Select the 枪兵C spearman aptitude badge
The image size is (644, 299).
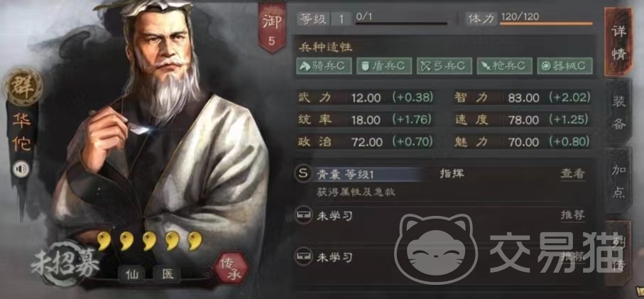point(504,66)
